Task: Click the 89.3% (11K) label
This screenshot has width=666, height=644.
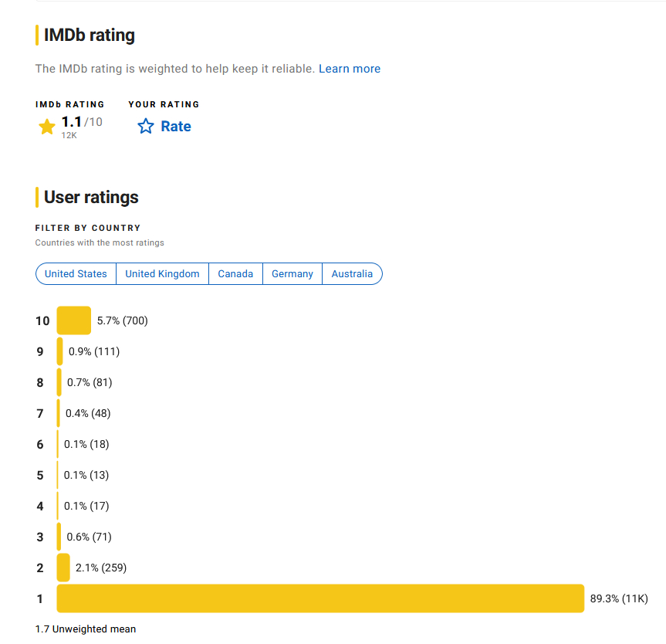Action: pos(619,598)
